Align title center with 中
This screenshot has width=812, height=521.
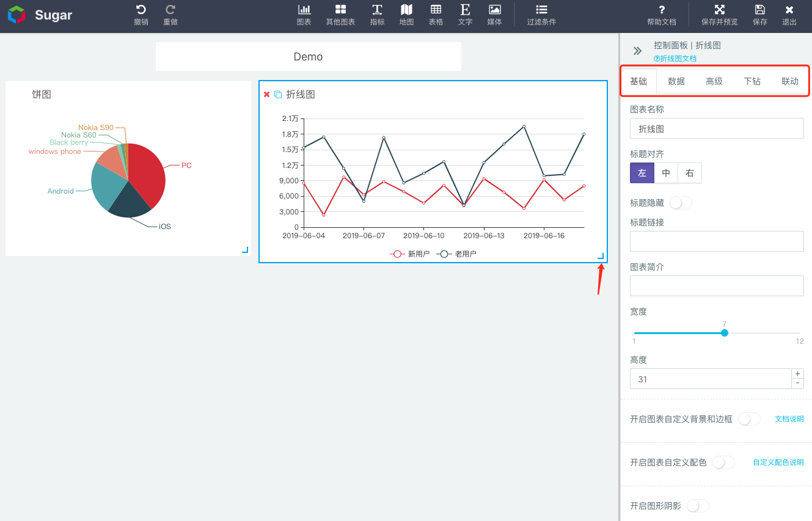tap(666, 173)
